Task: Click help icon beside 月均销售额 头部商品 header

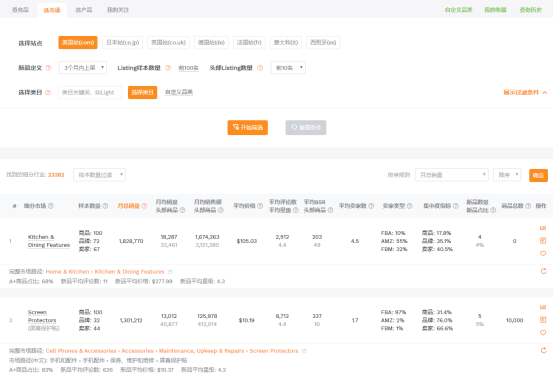Action: point(221,210)
